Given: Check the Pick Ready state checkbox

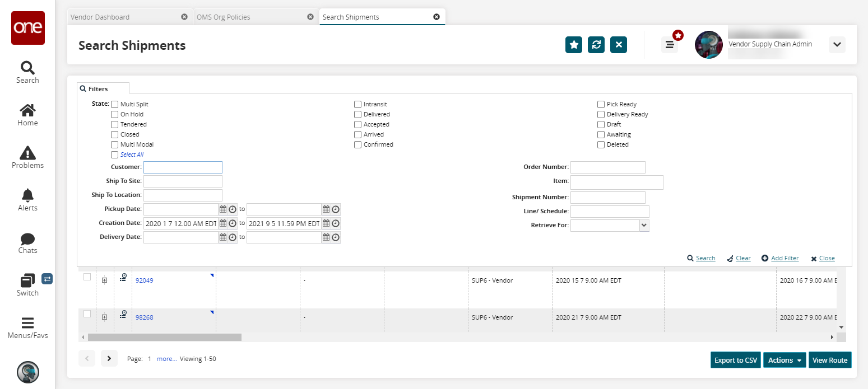Looking at the screenshot, I should [601, 105].
